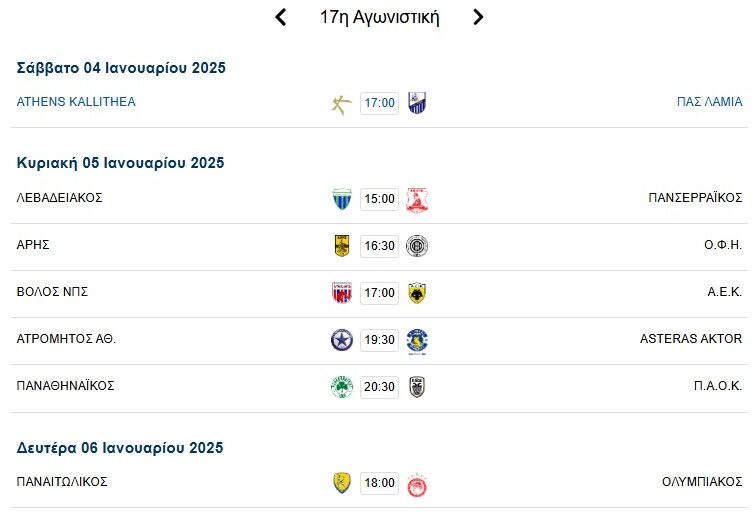This screenshot has height=513, width=752.
Task: Click the 18:00 Panaitolikos–Olympiacos time box
Action: click(x=379, y=483)
